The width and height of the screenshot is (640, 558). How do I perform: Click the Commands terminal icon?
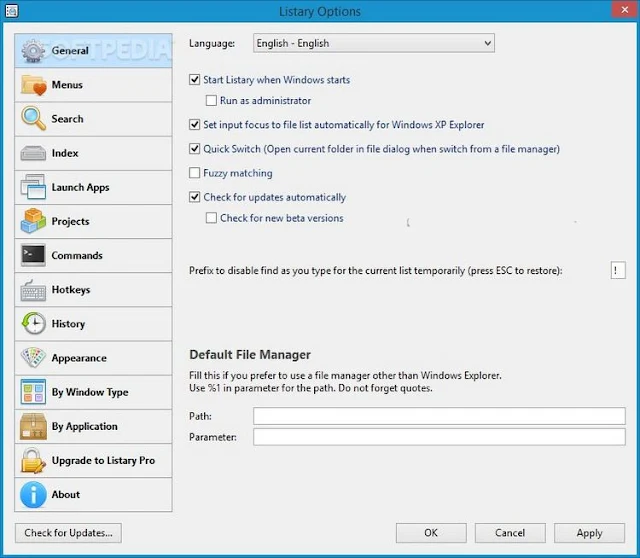33,255
